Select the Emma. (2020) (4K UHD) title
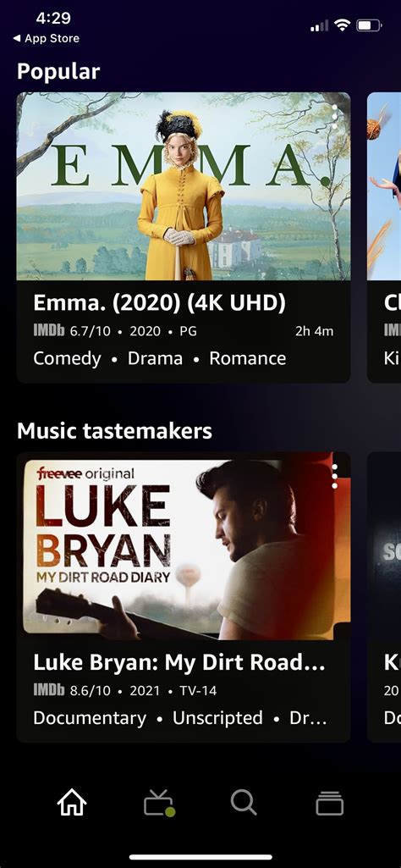The image size is (401, 868). coord(159,303)
